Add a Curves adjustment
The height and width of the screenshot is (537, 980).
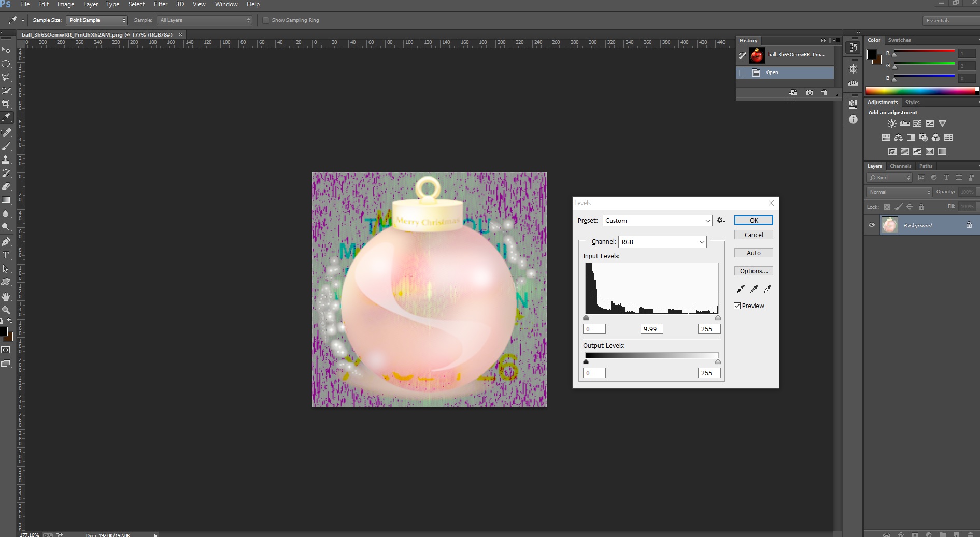(917, 124)
